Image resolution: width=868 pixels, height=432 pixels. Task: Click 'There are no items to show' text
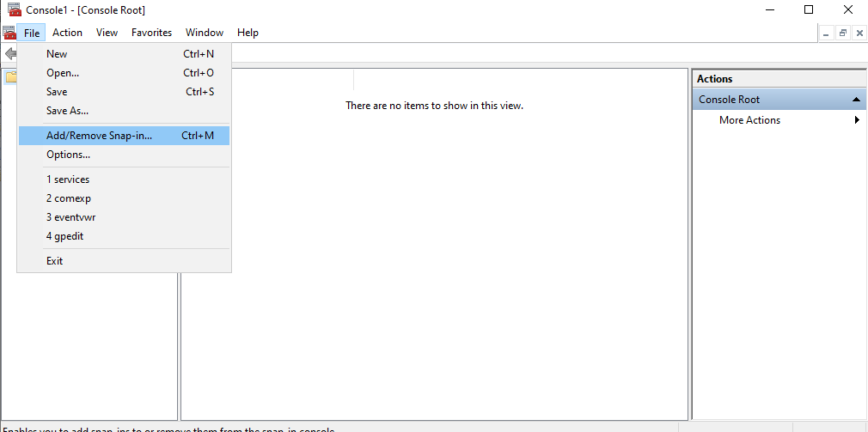[x=435, y=105]
